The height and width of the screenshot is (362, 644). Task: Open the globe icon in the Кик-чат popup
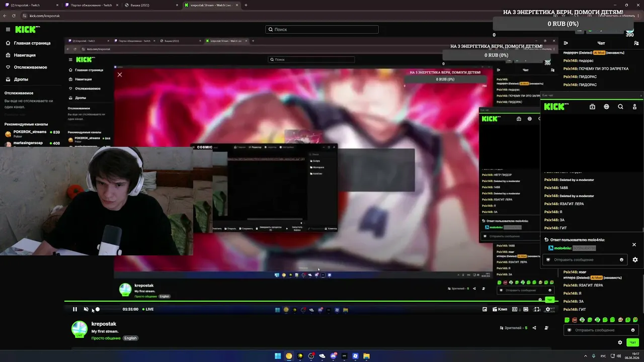coord(606,107)
